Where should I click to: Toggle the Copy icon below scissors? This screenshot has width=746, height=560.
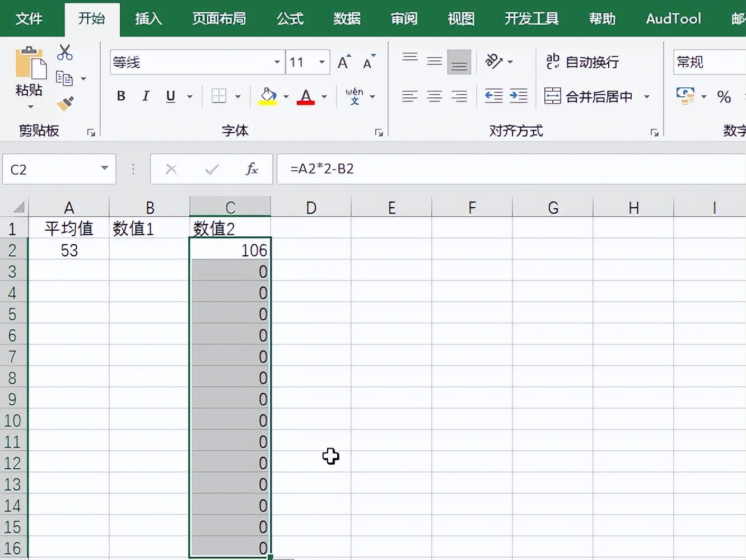tap(63, 79)
